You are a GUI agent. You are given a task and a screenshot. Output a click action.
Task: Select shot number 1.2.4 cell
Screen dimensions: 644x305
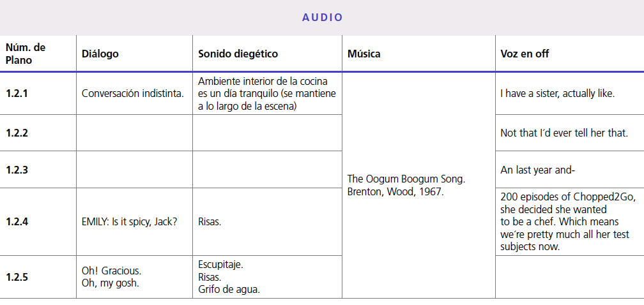17,222
